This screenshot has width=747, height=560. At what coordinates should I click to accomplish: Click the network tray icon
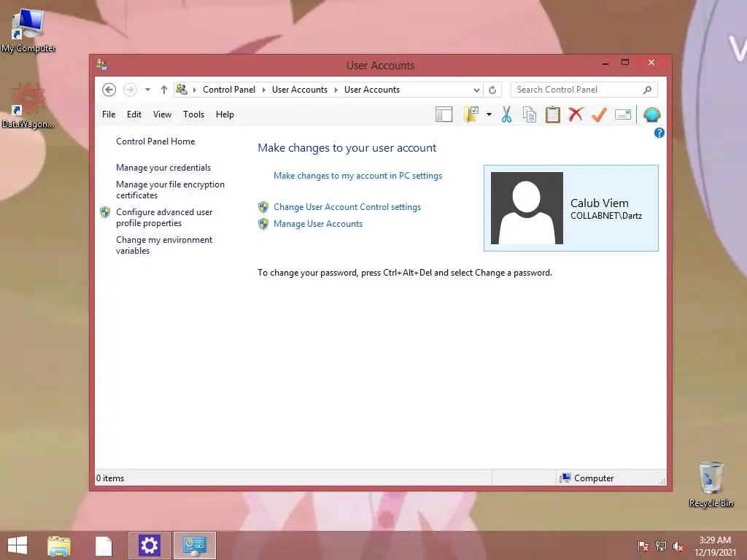point(660,546)
